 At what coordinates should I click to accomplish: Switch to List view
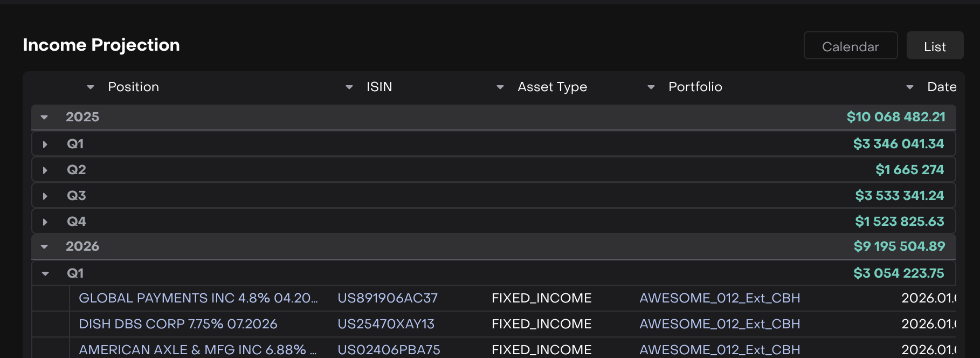pyautogui.click(x=934, y=47)
